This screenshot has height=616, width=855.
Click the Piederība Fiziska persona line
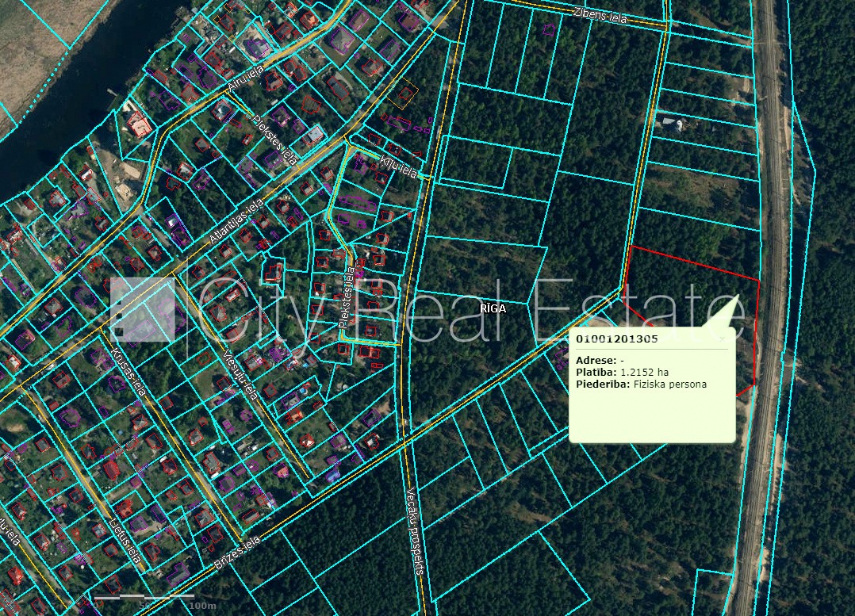pos(641,385)
